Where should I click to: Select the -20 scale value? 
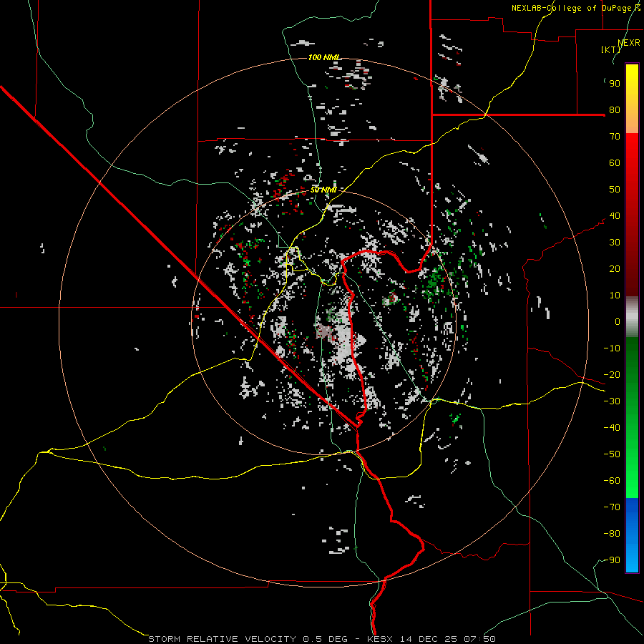click(612, 375)
